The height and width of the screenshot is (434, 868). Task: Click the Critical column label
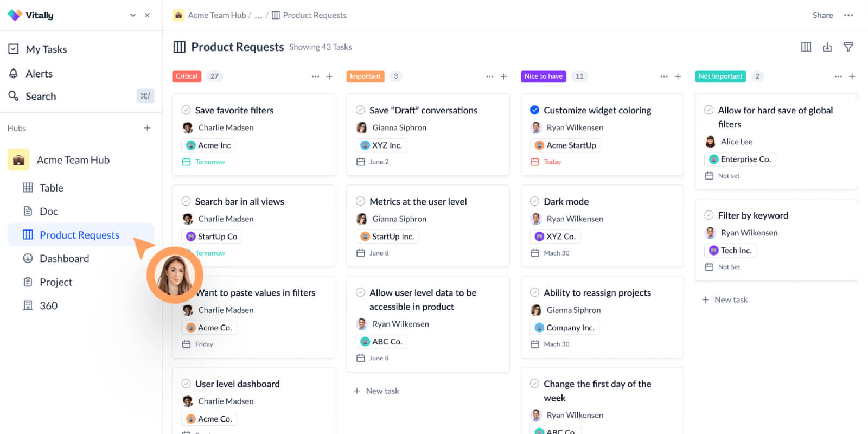coord(187,76)
